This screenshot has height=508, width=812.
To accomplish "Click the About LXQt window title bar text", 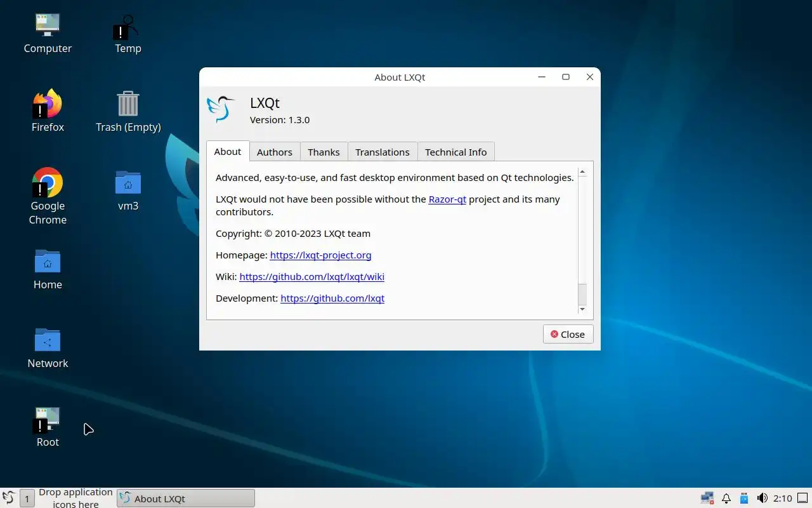I will click(x=400, y=77).
